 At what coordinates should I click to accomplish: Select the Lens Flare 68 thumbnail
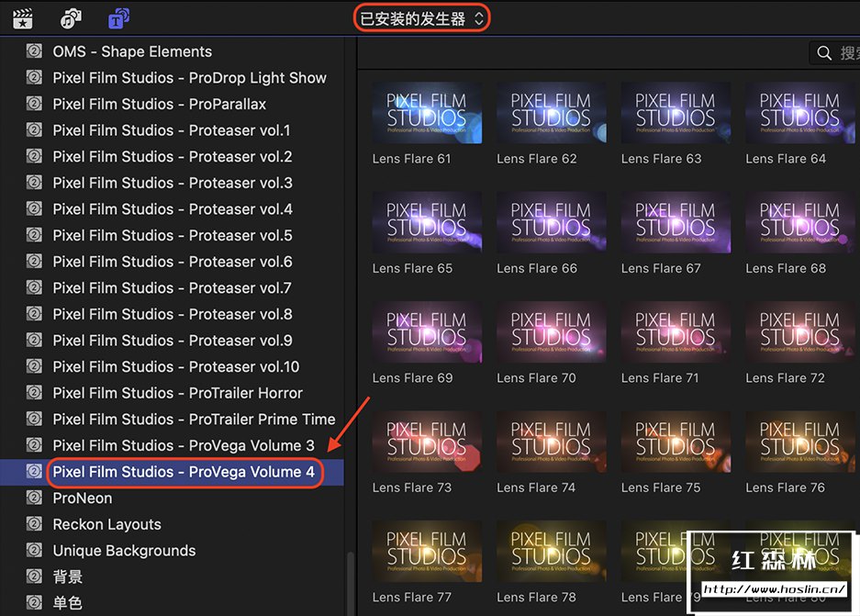[x=800, y=222]
